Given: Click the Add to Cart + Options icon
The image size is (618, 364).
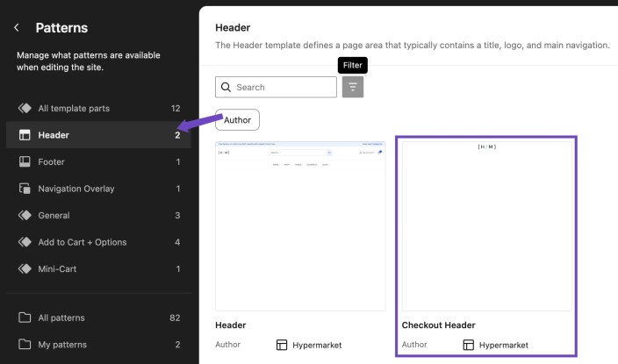Looking at the screenshot, I should (x=25, y=242).
